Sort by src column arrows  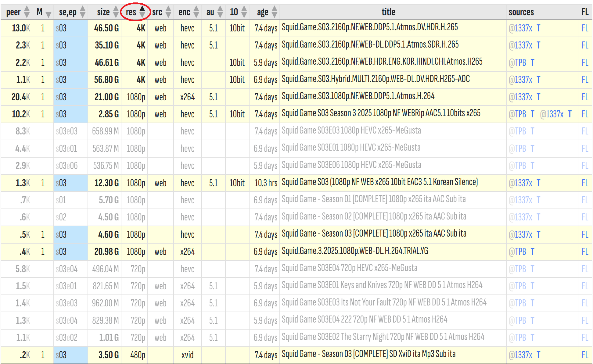click(168, 12)
